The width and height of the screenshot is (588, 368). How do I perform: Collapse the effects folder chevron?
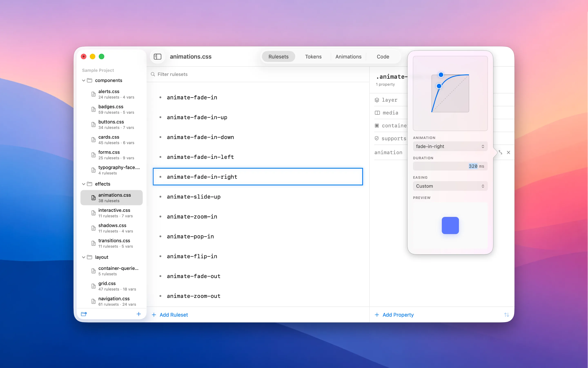84,184
